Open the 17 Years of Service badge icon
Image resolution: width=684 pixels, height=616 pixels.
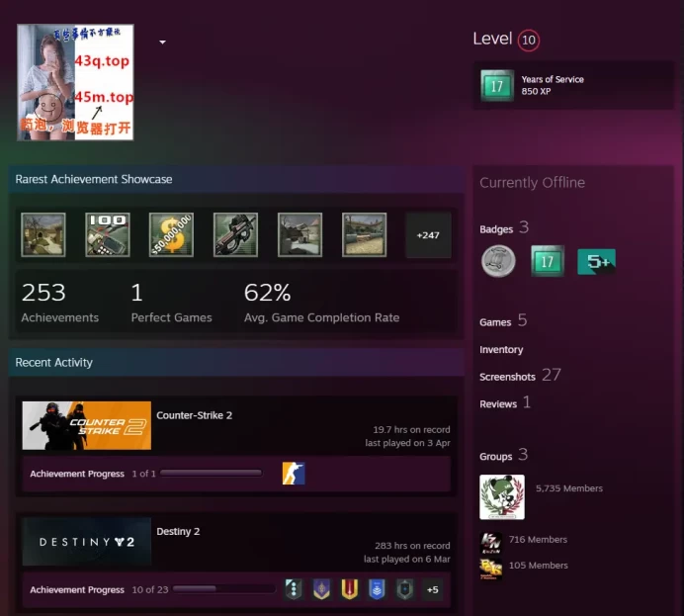(x=497, y=85)
